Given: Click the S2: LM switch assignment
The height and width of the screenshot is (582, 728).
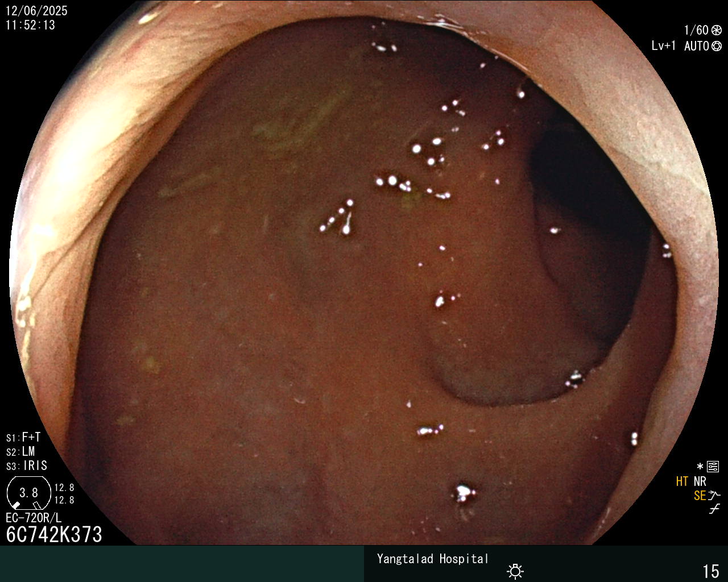Looking at the screenshot, I should [20, 451].
